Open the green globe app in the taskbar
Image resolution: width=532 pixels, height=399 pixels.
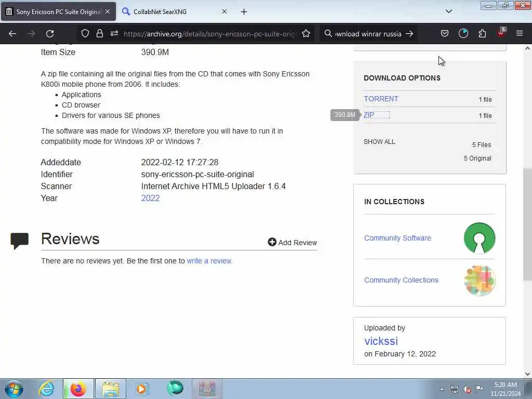[x=175, y=389]
